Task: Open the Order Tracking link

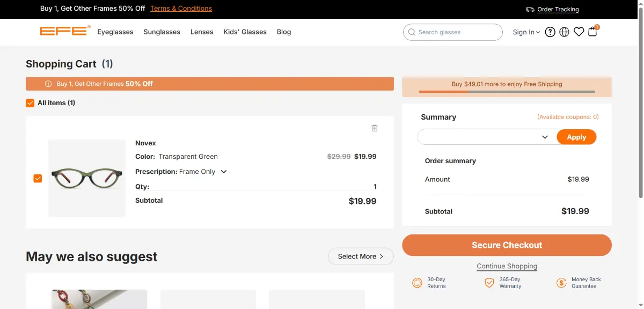Action: coord(558,9)
